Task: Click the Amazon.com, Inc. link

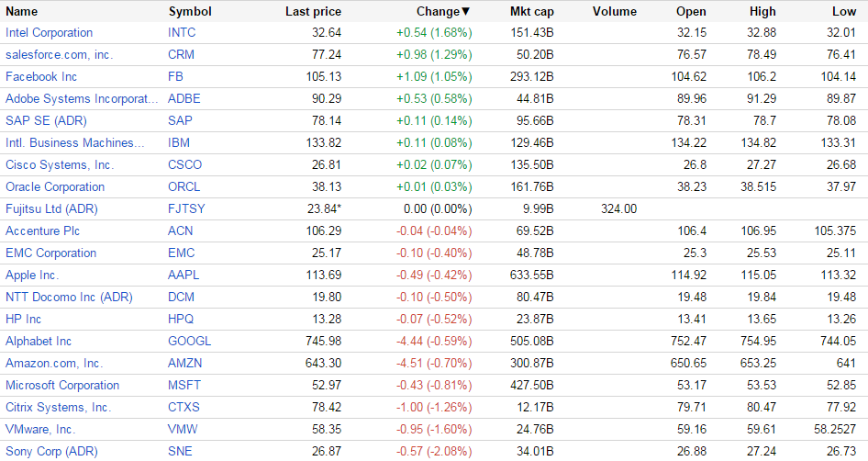Action: [x=54, y=363]
